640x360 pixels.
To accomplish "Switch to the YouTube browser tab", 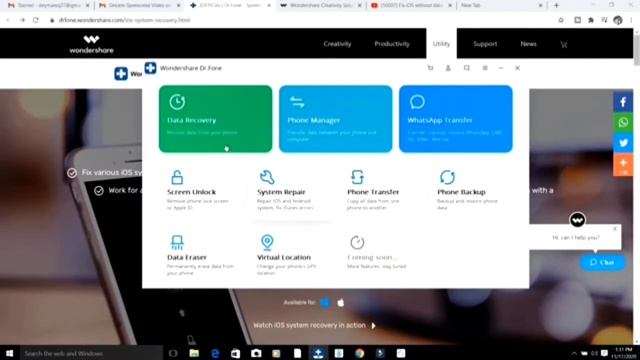I will [x=412, y=6].
